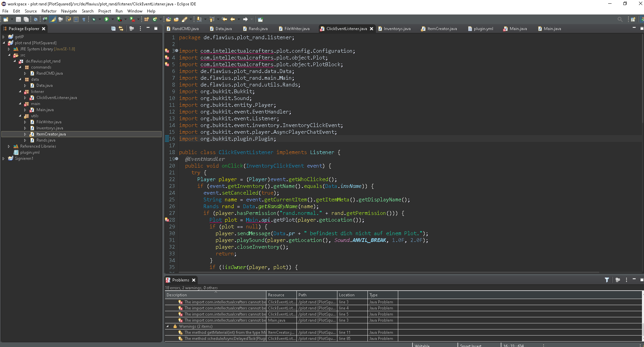Expand Referenced Libraries node

tap(9, 146)
